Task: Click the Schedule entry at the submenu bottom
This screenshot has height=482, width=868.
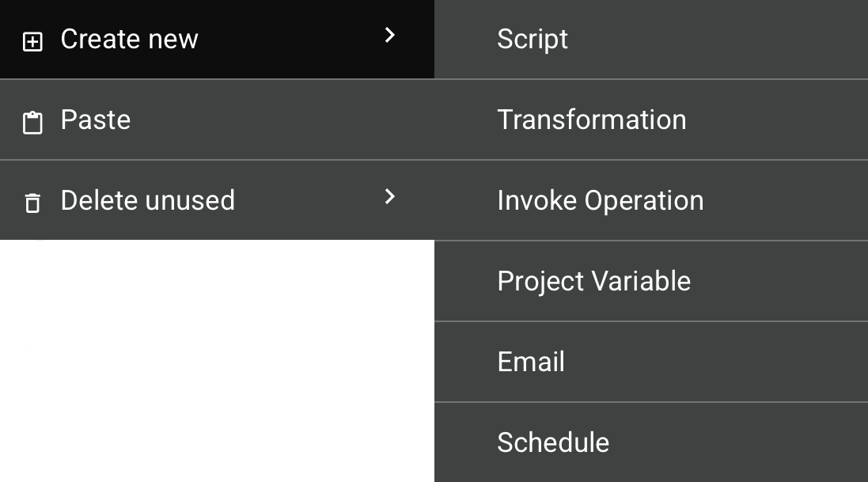Action: (x=553, y=442)
